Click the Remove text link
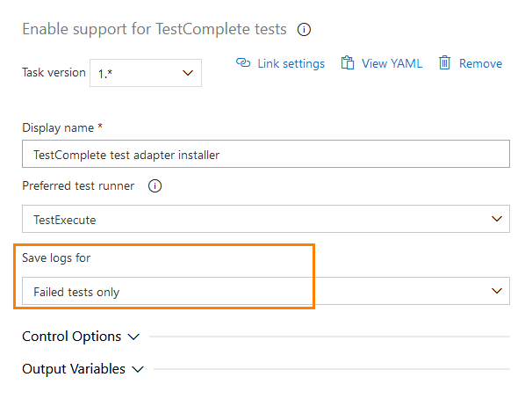Image resolution: width=532 pixels, height=406 pixels. 480,63
